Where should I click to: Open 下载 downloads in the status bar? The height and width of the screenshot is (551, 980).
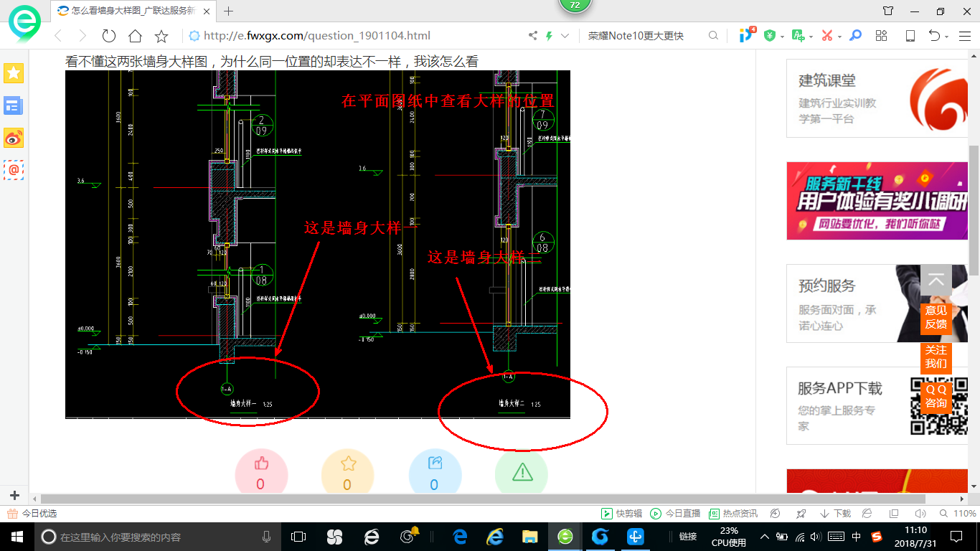(835, 514)
